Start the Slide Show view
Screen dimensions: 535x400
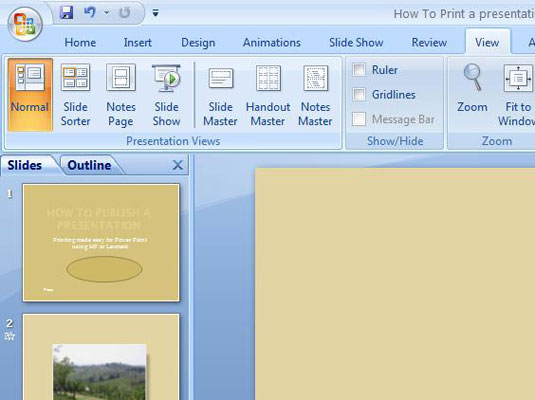tap(166, 95)
